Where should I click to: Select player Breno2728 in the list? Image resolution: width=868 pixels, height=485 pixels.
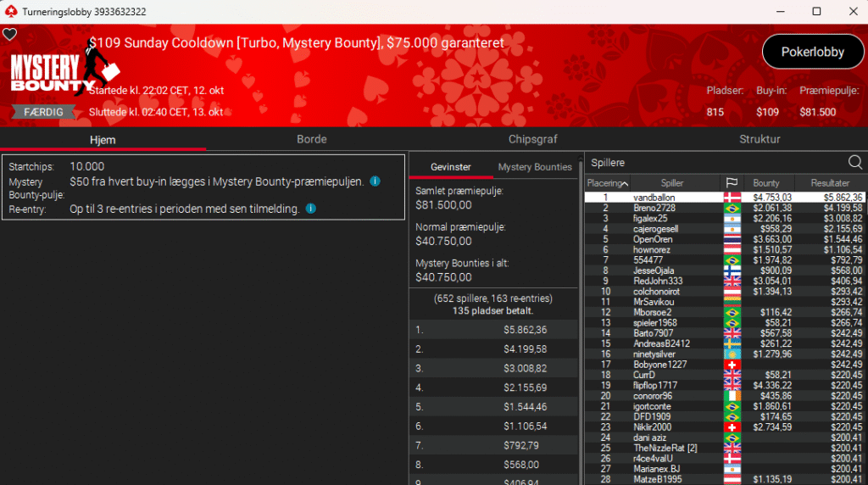click(654, 208)
